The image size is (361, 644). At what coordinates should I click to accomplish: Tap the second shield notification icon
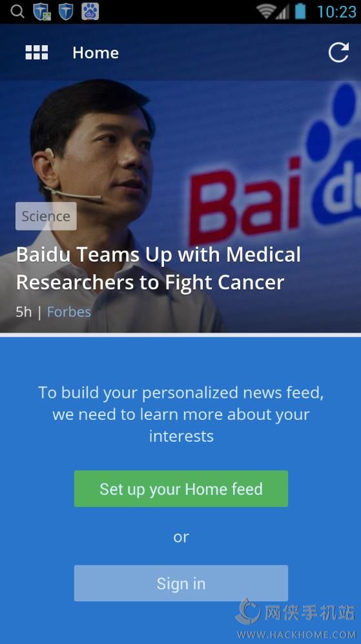[66, 12]
